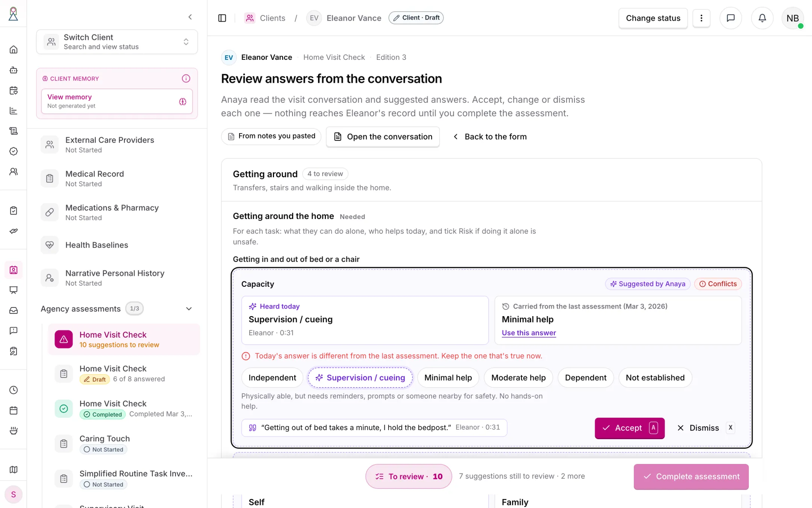The image size is (812, 508).
Task: Open the book icon in left rail
Action: point(14,470)
